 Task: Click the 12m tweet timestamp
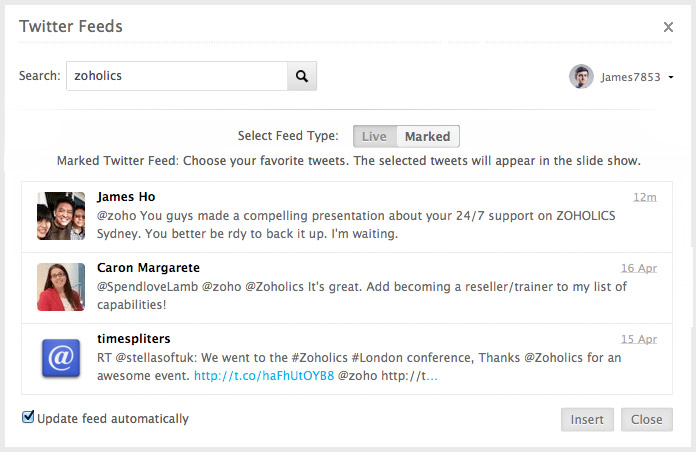[x=644, y=197]
